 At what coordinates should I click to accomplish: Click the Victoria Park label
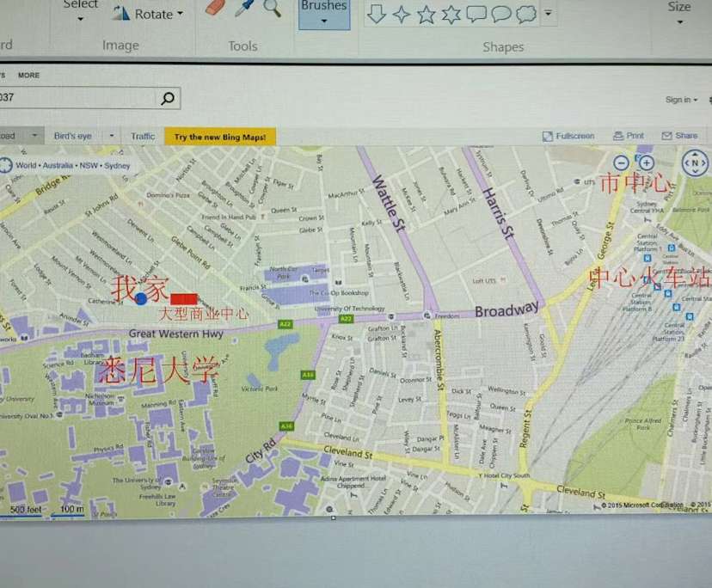(x=260, y=389)
